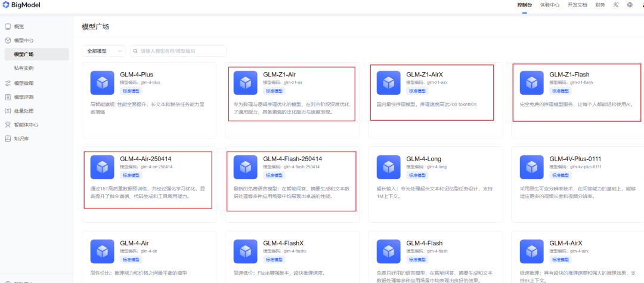Click GLM-4-Air-250414 title text
Viewport: 644px width, 283px height.
tap(145, 159)
